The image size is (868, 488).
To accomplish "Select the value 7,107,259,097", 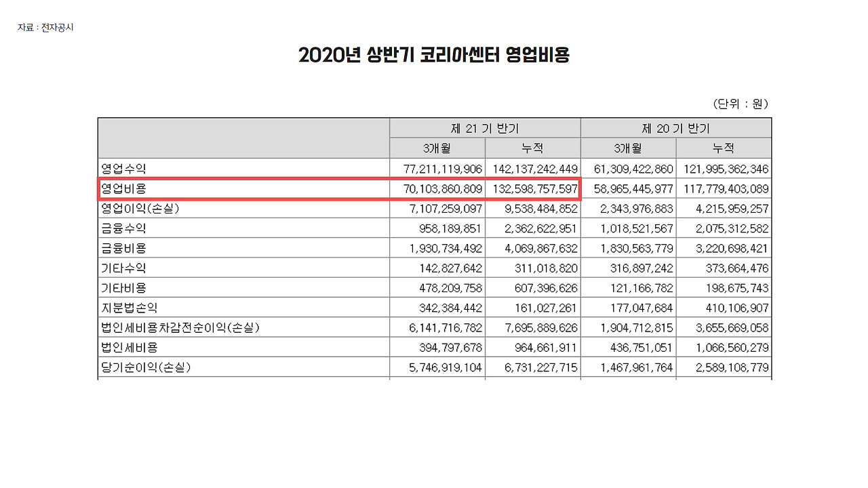I will coord(446,209).
